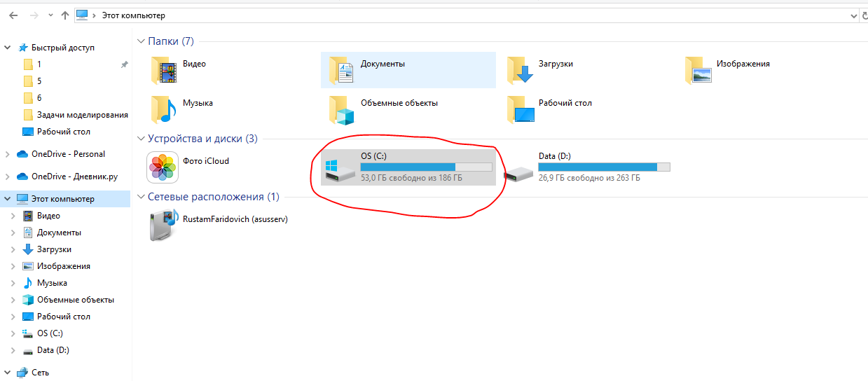This screenshot has height=381, width=868.
Task: Expand Data (D:) node in sidebar
Action: pos(13,350)
